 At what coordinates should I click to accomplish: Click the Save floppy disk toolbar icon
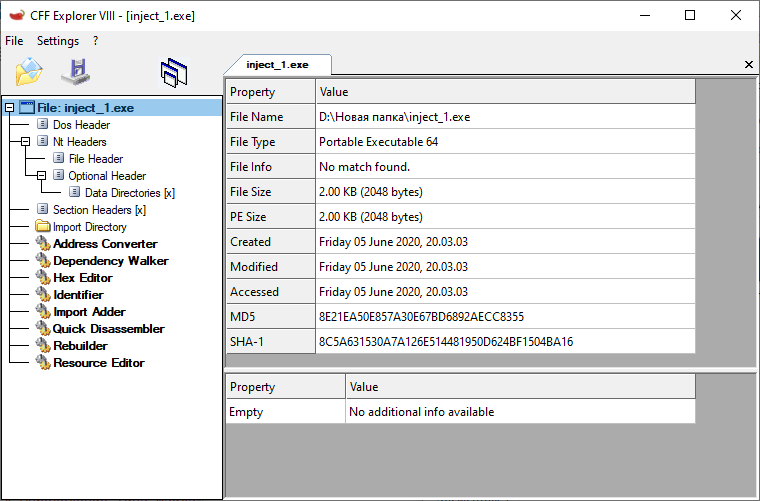click(x=76, y=72)
